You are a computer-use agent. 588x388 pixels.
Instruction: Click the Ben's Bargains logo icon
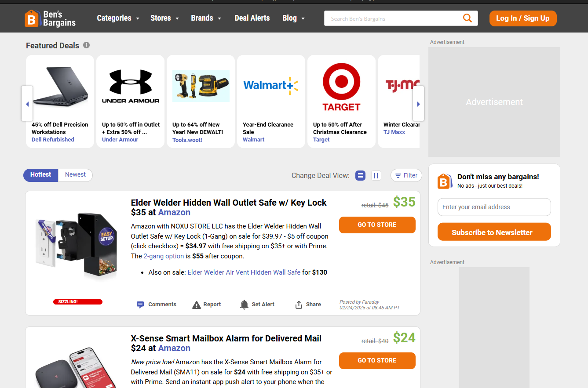click(x=32, y=18)
